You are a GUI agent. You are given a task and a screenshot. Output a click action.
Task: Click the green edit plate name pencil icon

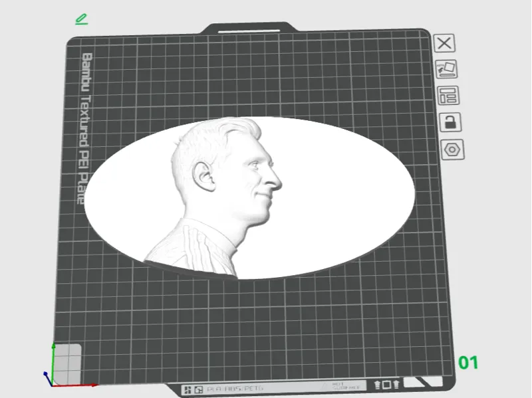[81, 19]
